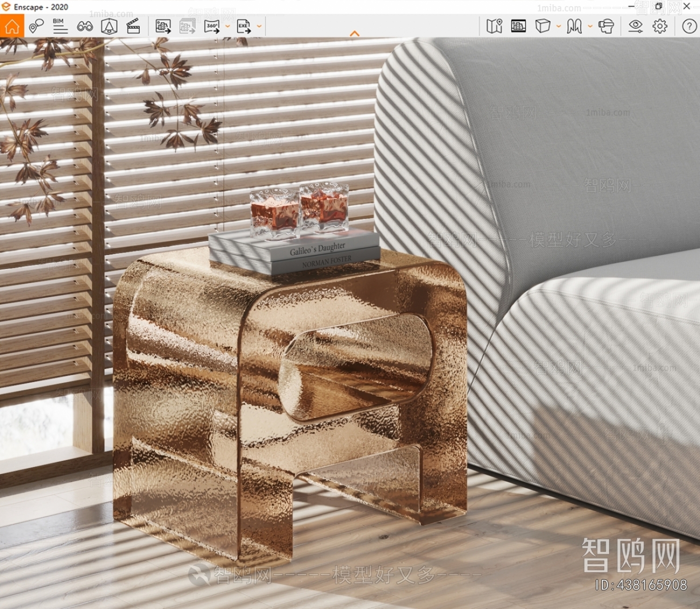The height and width of the screenshot is (609, 700).
Task: Click the Home button in toolbar
Action: click(12, 26)
